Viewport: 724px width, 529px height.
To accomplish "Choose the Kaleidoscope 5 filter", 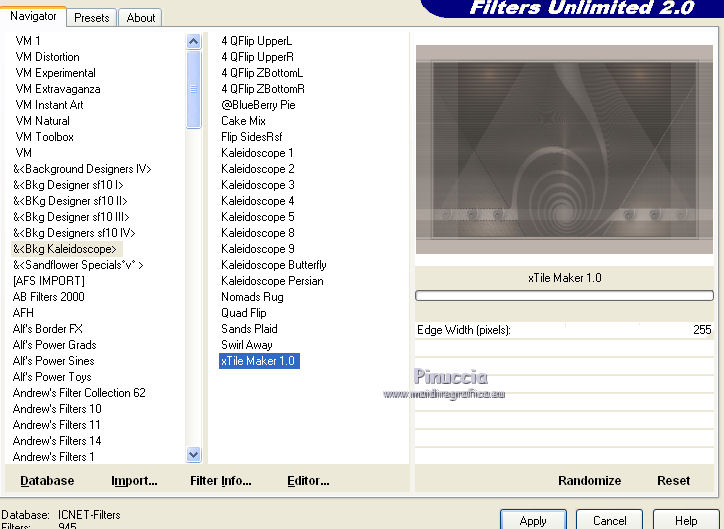I will tap(257, 217).
